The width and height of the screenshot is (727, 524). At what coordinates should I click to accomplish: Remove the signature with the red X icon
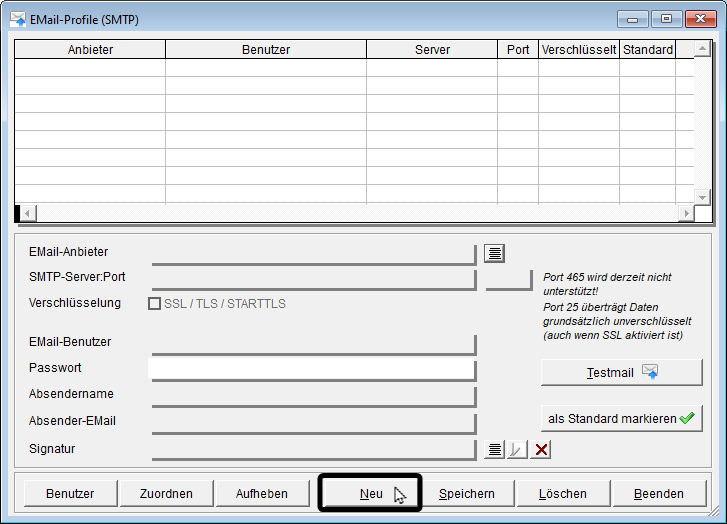[x=541, y=449]
